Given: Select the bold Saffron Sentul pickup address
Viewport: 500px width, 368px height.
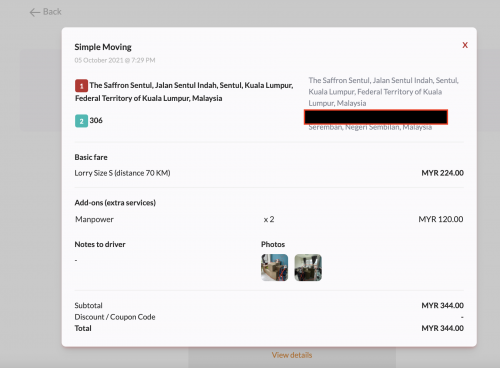Looking at the screenshot, I should pyautogui.click(x=184, y=92).
